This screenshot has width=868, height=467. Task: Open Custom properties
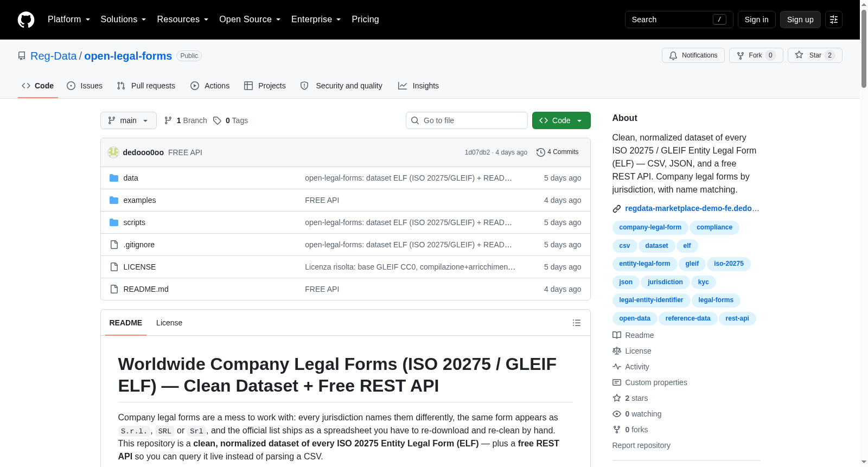[650, 382]
